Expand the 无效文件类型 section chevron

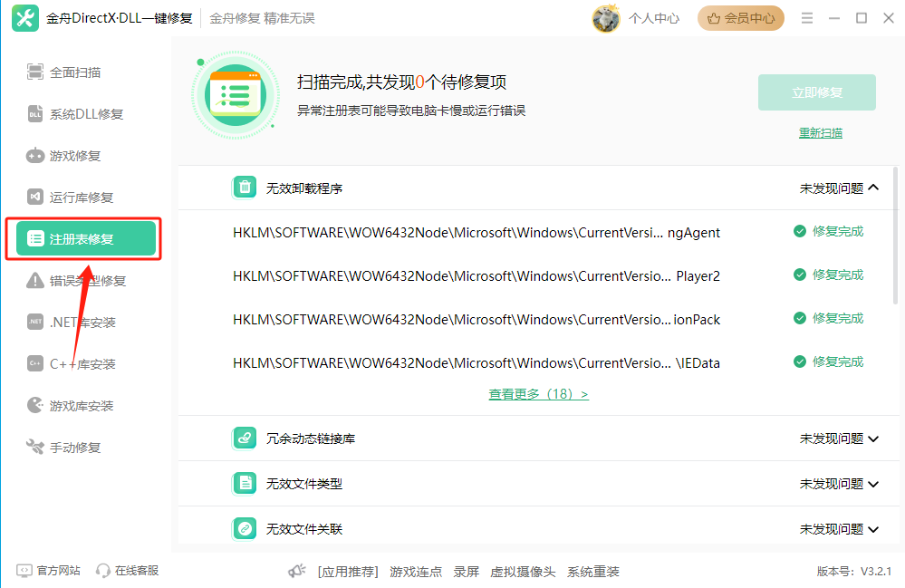click(873, 484)
